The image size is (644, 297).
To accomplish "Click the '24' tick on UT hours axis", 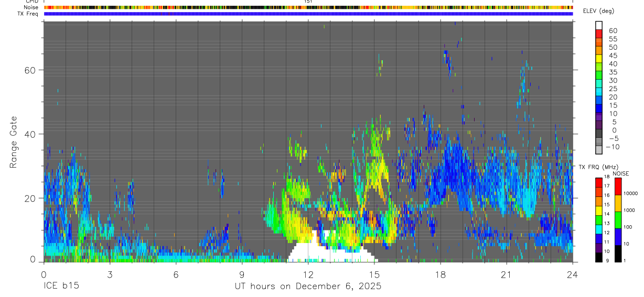I will pos(572,274).
